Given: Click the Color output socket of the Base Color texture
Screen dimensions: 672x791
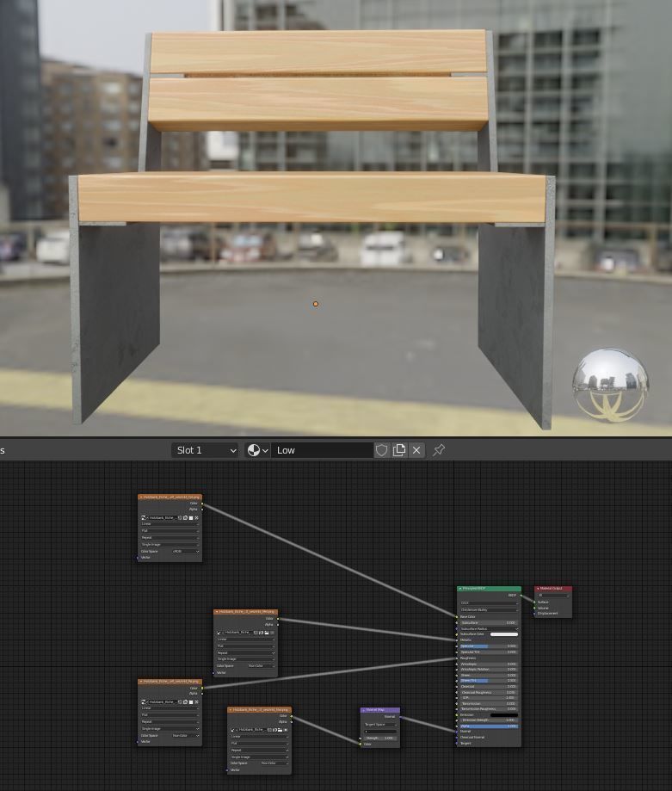Looking at the screenshot, I should point(202,504).
